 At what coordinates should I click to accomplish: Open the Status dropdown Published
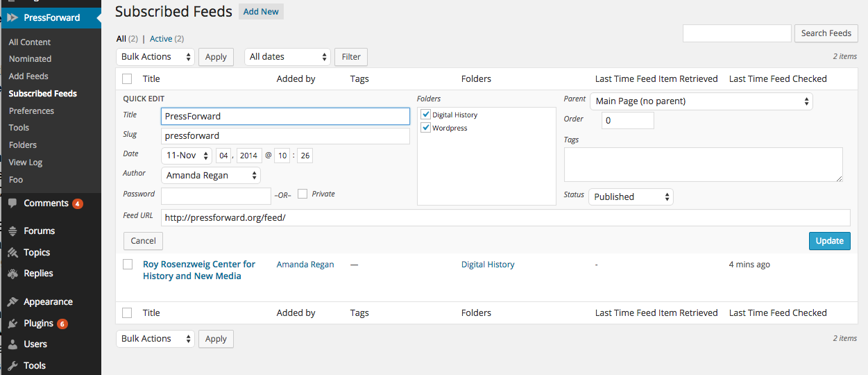point(631,197)
